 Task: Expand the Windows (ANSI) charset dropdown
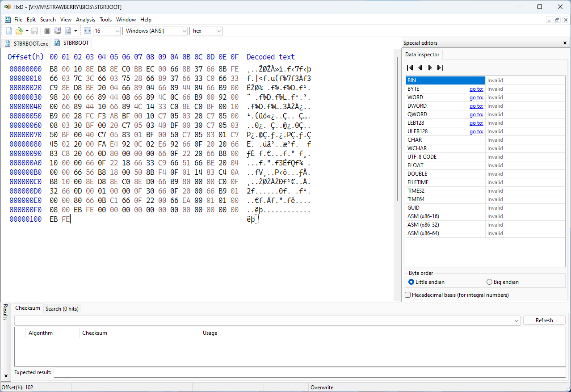pos(185,31)
